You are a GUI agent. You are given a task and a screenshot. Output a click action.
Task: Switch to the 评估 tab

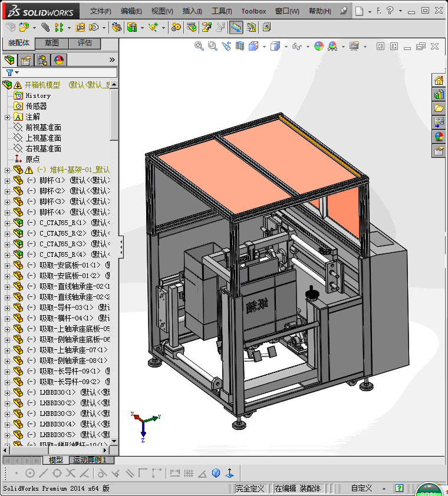pos(84,43)
